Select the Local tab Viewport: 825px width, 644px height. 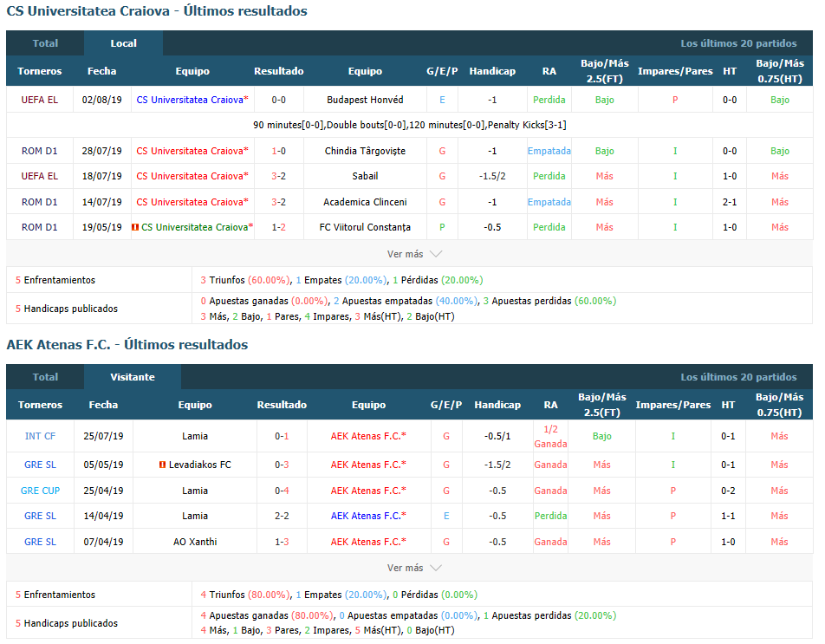[123, 43]
